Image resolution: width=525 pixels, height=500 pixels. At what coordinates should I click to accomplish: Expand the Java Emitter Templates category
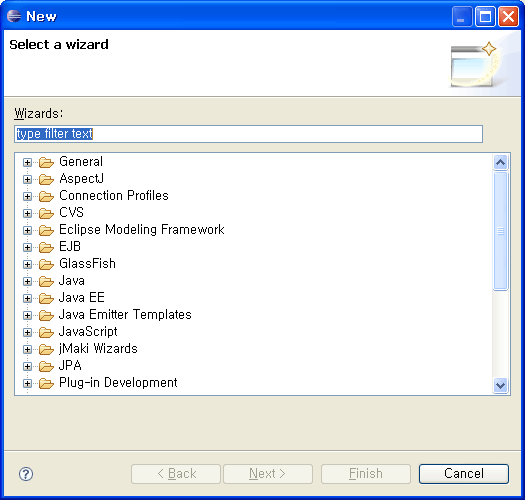[x=27, y=315]
